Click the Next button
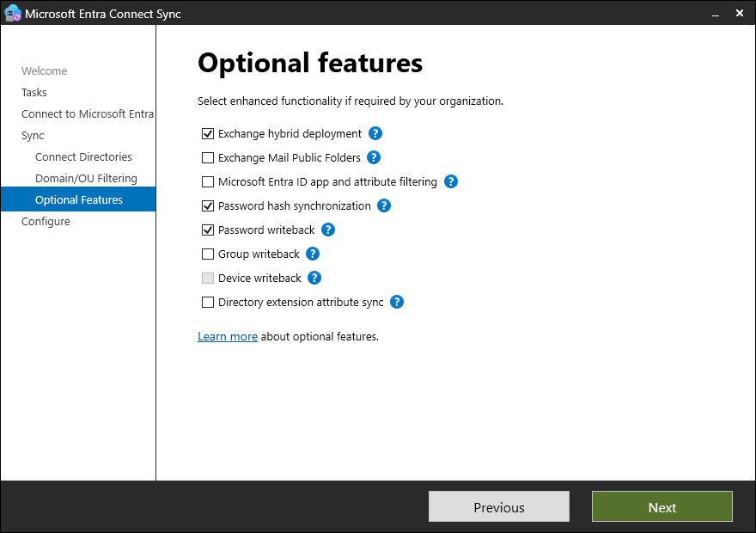This screenshot has width=756, height=533. tap(661, 507)
